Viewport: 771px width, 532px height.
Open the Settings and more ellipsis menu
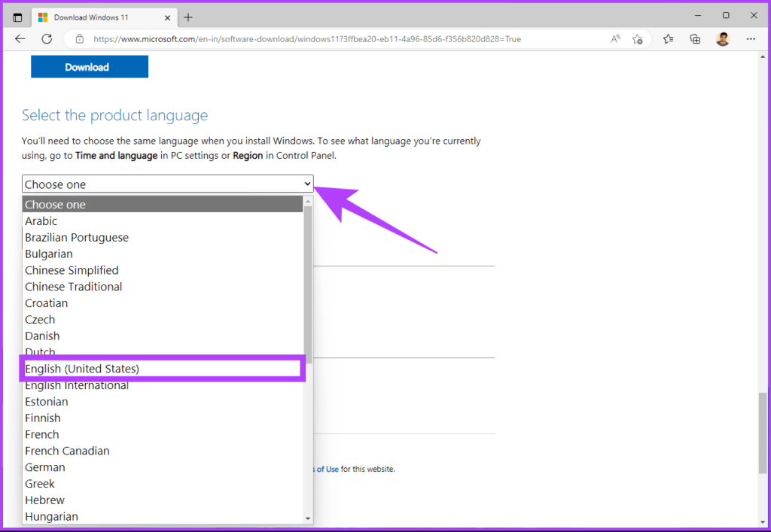click(x=751, y=39)
